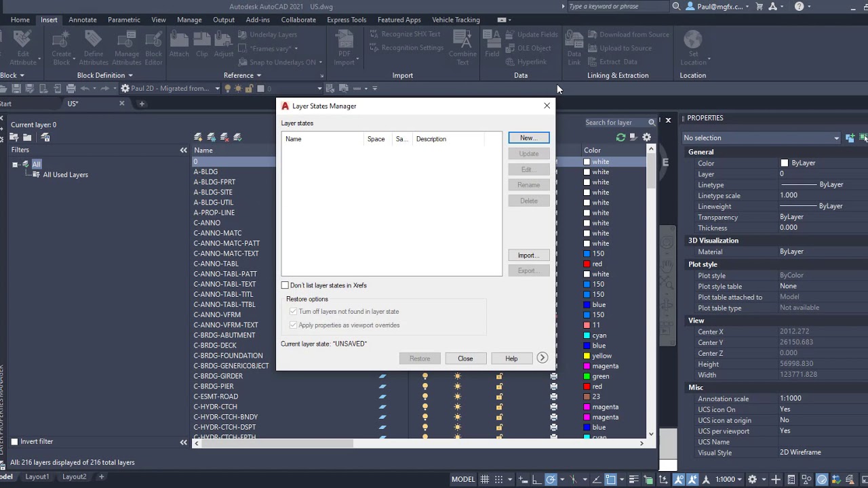Click the Set Current layer icon
Image resolution: width=868 pixels, height=488 pixels.
[237, 138]
